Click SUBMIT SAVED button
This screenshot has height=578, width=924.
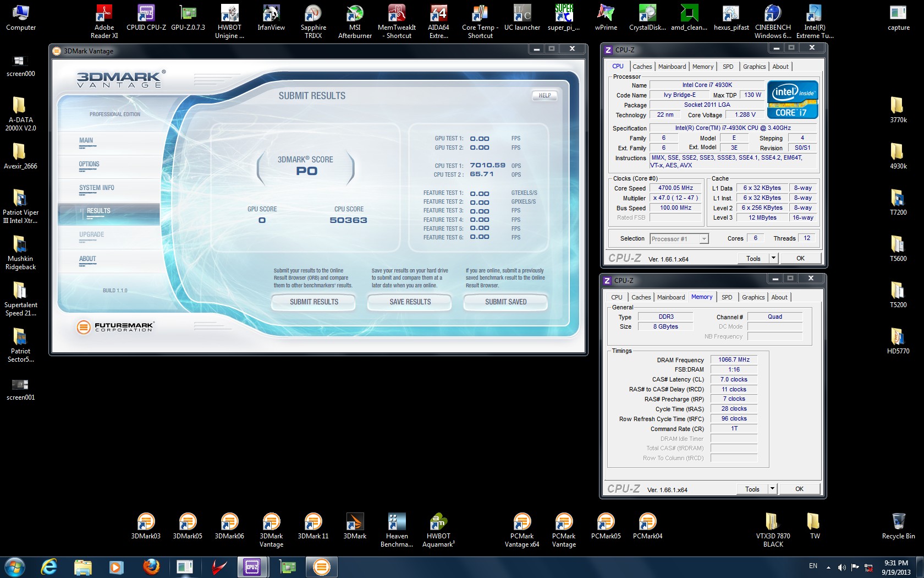(x=505, y=302)
